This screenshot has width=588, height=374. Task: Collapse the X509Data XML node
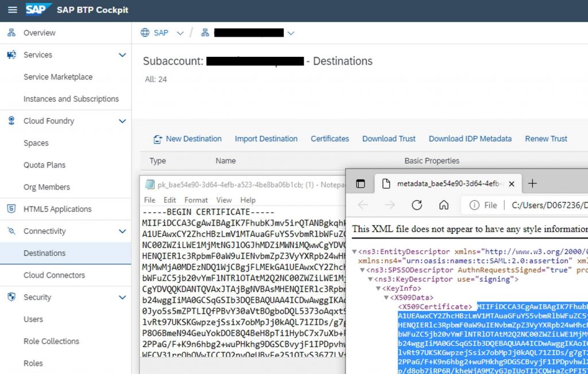coord(386,298)
